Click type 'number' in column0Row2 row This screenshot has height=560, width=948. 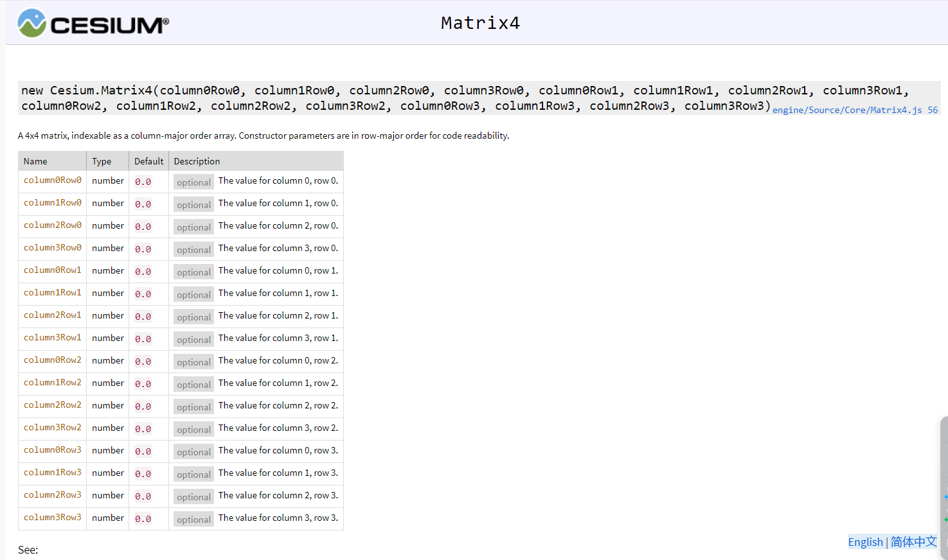tap(108, 360)
